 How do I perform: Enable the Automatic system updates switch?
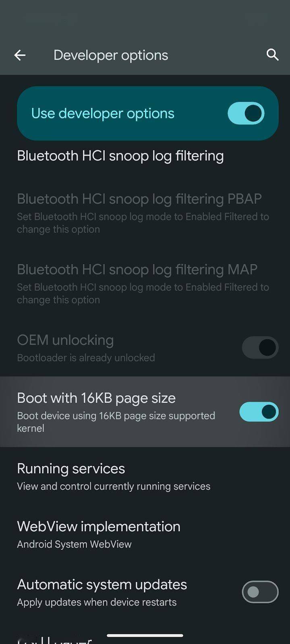pos(260,592)
